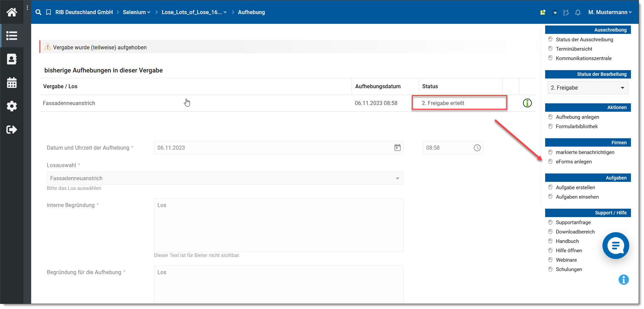Open the 2. Freigabe status dropdown
Image resolution: width=644 pixels, height=309 pixels.
[x=588, y=88]
